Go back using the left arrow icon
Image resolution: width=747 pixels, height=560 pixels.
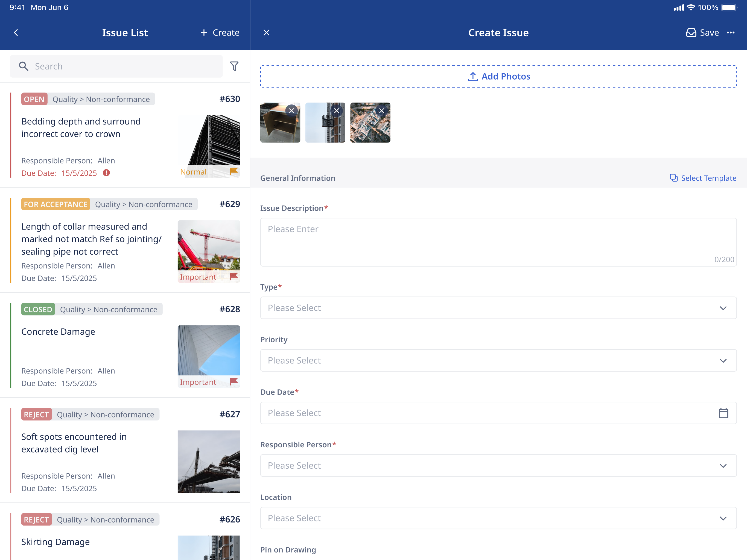[16, 33]
